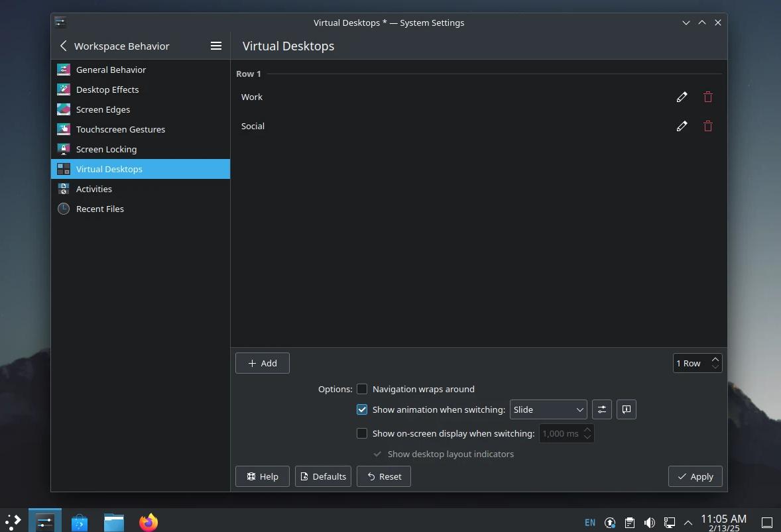Apply the virtual desktop changes
781x532 pixels.
(x=695, y=476)
